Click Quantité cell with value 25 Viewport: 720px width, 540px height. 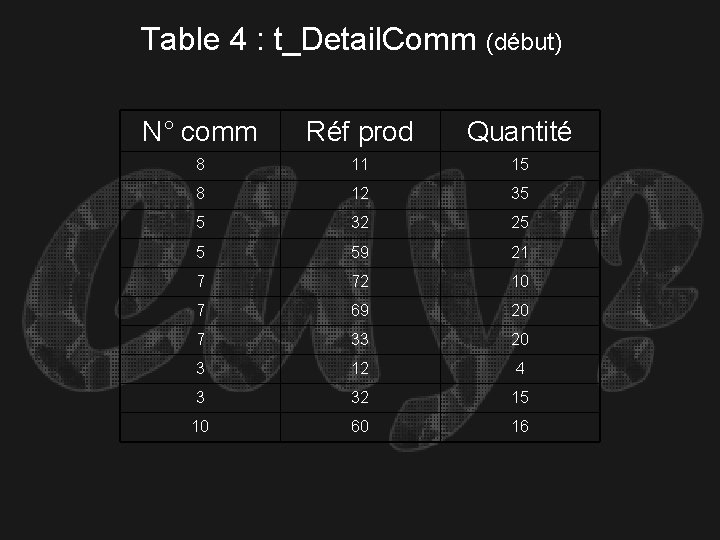(x=520, y=223)
